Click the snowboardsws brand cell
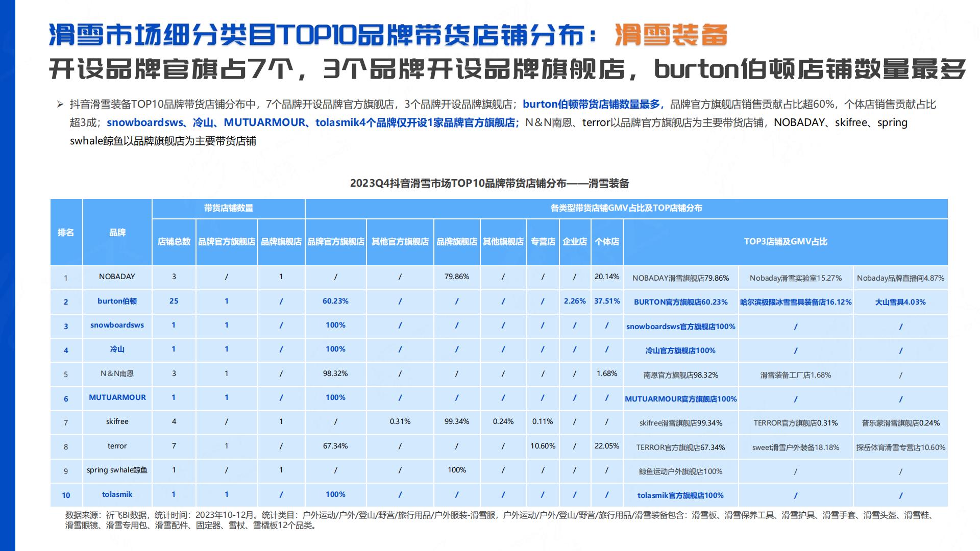 pos(117,325)
